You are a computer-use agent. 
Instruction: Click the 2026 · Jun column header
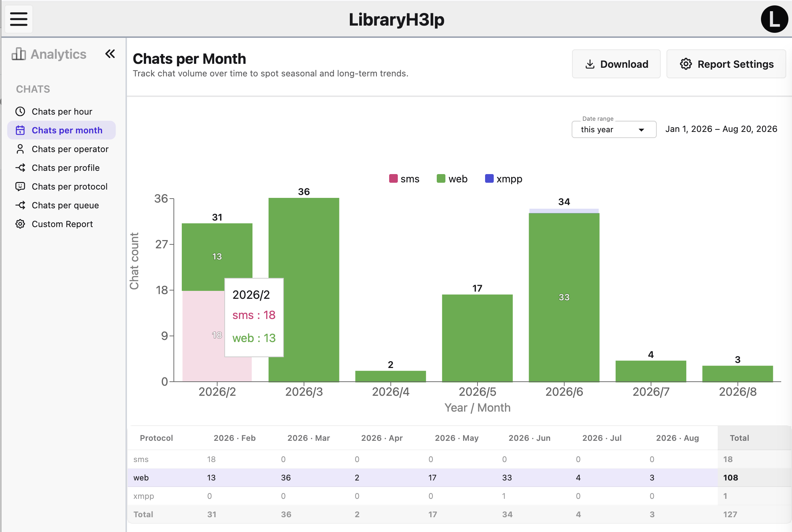tap(529, 438)
